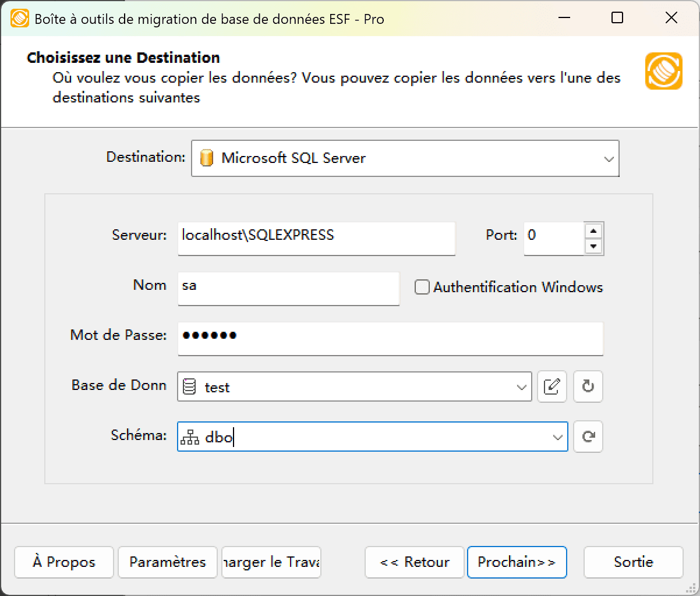Go back using the Retour button

coord(414,562)
